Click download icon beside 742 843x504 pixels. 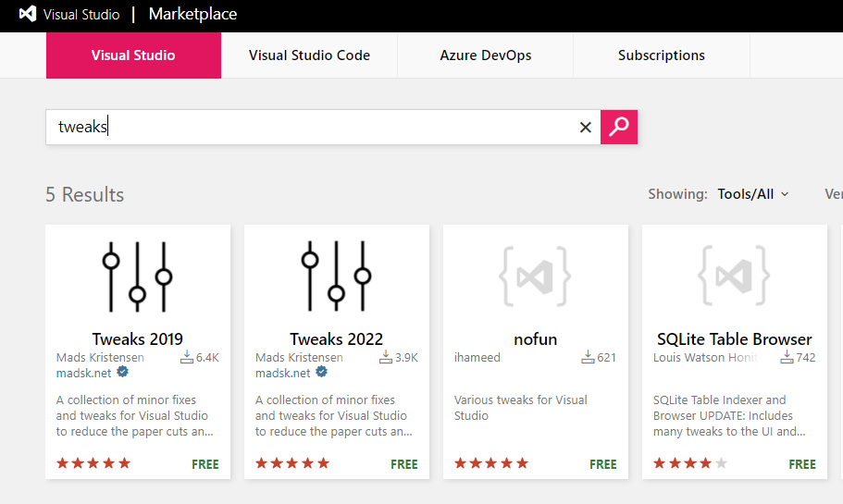[x=787, y=357]
